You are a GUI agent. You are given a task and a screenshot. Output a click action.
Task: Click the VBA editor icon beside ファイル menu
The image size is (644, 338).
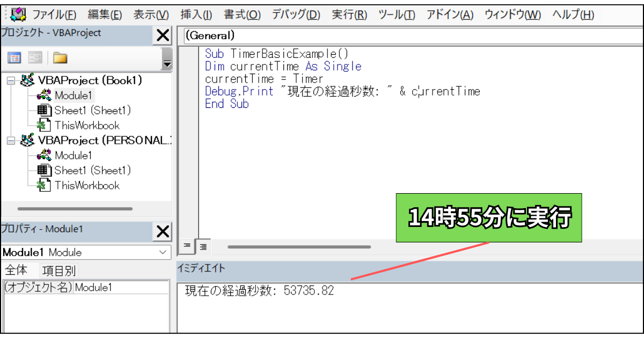coord(18,13)
